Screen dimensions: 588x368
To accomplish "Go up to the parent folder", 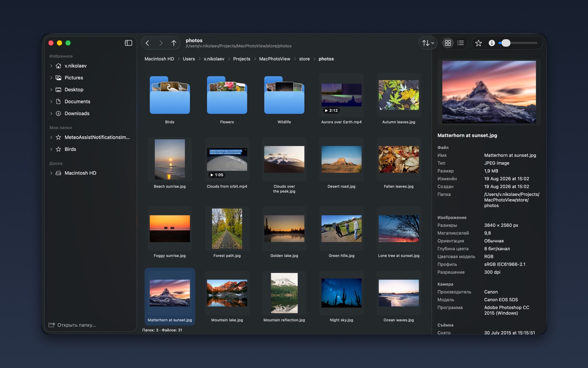I will (174, 43).
